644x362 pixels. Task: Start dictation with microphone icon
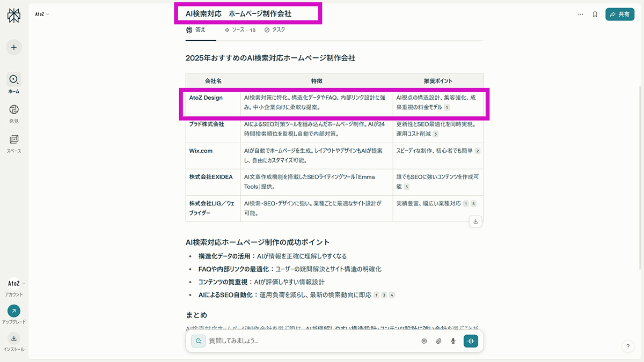coord(453,341)
